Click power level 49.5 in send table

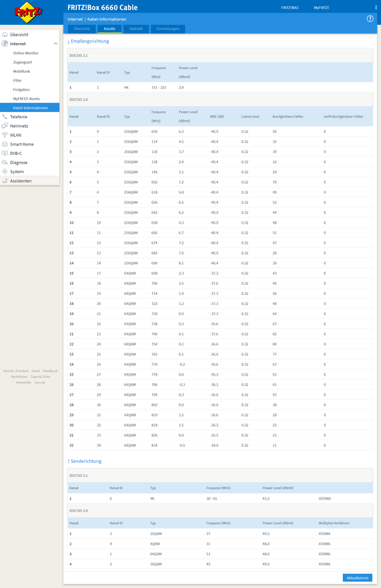[x=266, y=534]
